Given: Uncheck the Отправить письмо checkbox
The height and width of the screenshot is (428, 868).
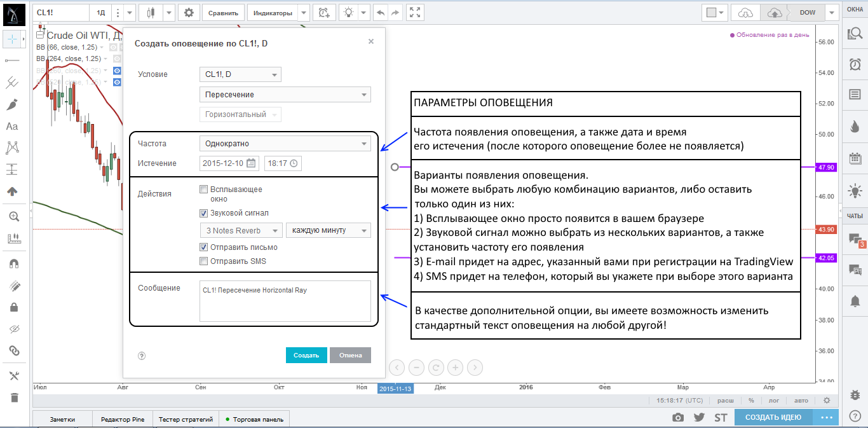Looking at the screenshot, I should pyautogui.click(x=203, y=247).
